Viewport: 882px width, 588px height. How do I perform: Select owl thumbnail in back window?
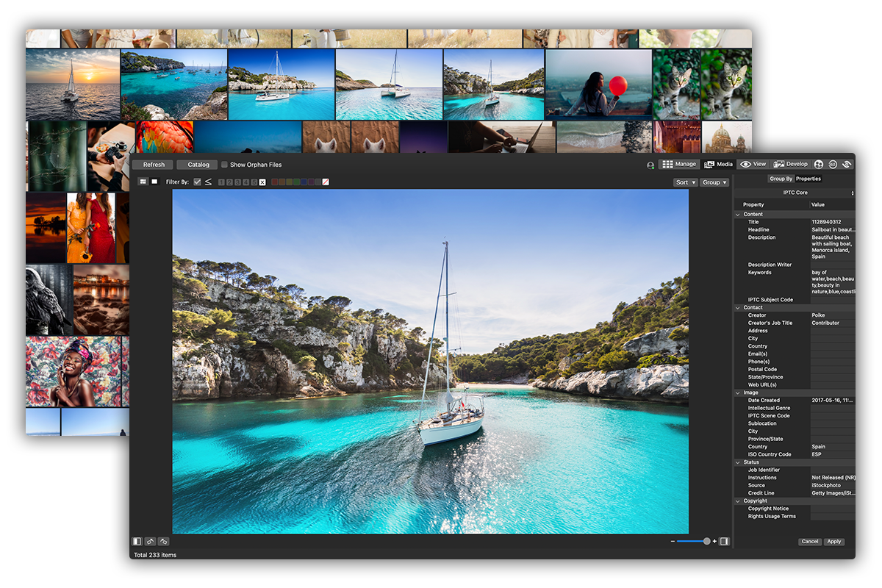click(x=49, y=300)
